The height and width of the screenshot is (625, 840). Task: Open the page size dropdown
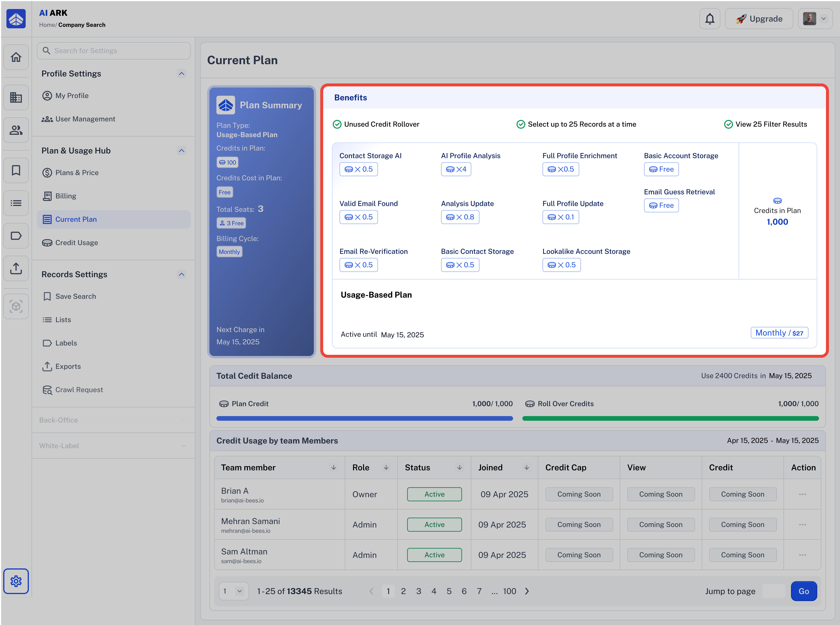point(234,591)
